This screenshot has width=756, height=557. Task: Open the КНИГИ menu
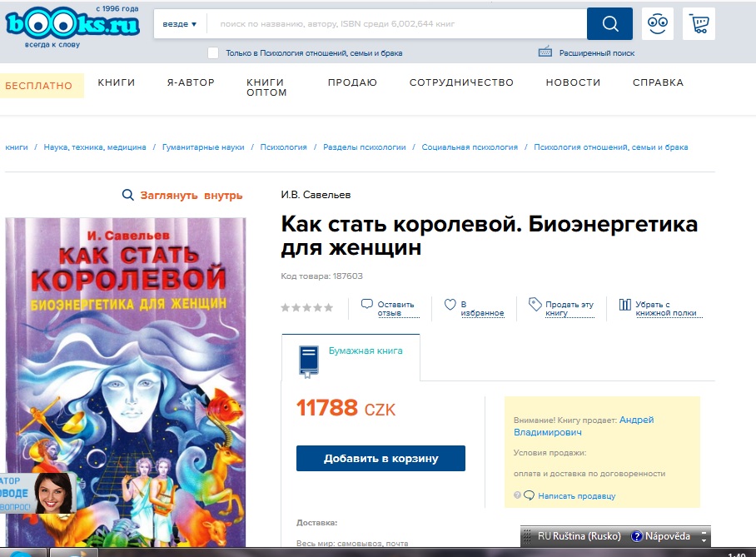(117, 82)
